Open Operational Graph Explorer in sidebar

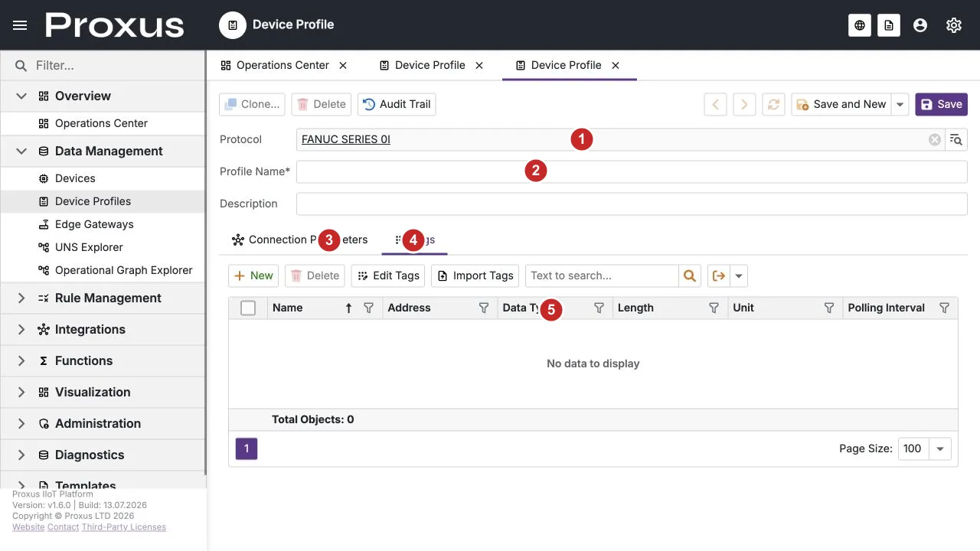(103, 270)
